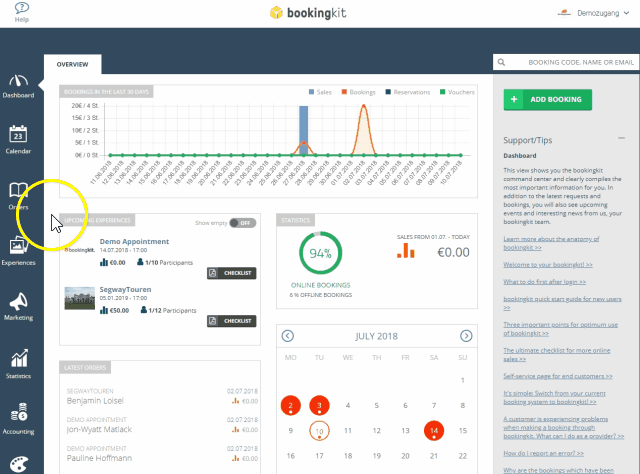Click the Demo Appointment bookingkit thumbnail
This screenshot has width=640, height=474.
click(x=80, y=250)
